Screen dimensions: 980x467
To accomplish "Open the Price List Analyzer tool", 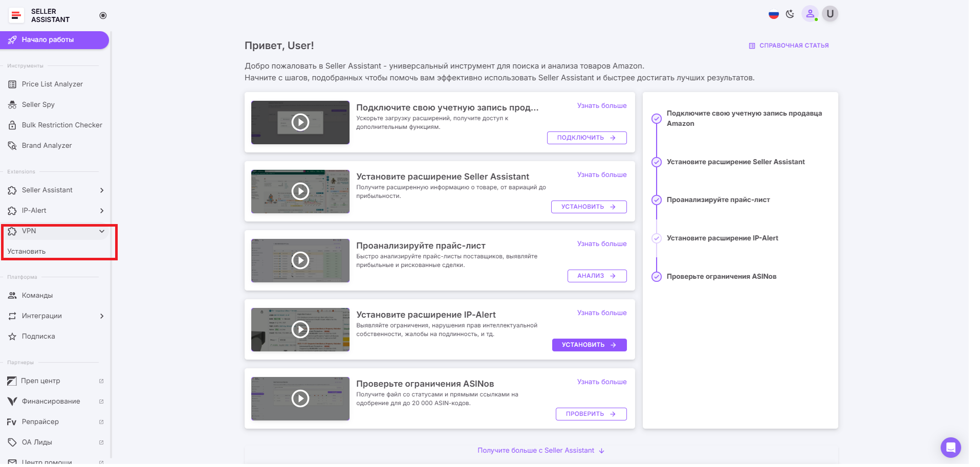I will (52, 84).
